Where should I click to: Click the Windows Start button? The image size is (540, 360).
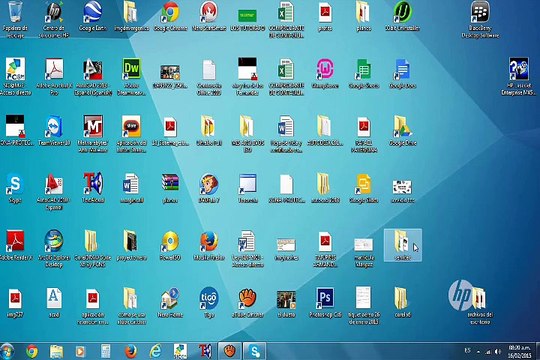8,351
